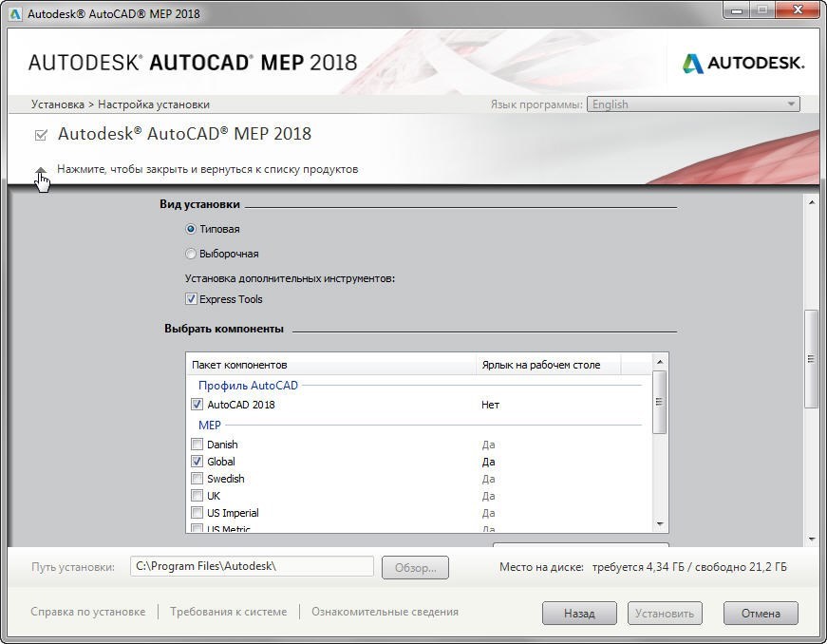Uncheck the Express Tools checkbox
This screenshot has width=827, height=644.
191,299
